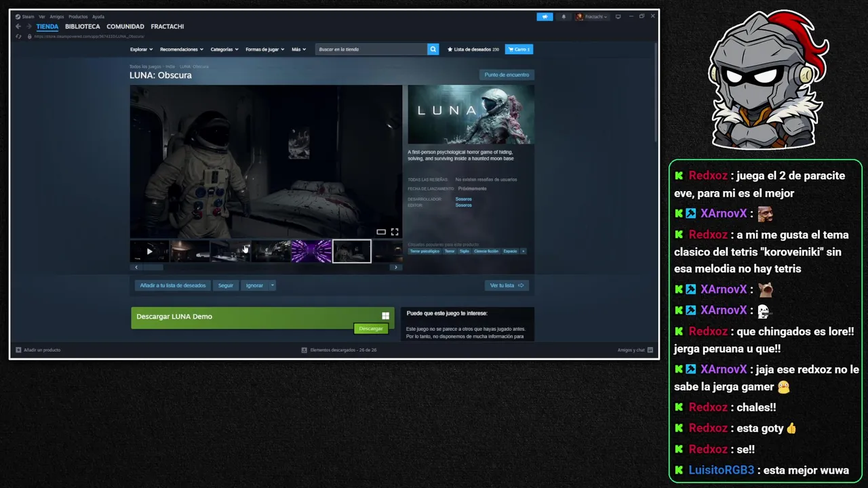
Task: Select the Terror tag
Action: (x=450, y=251)
